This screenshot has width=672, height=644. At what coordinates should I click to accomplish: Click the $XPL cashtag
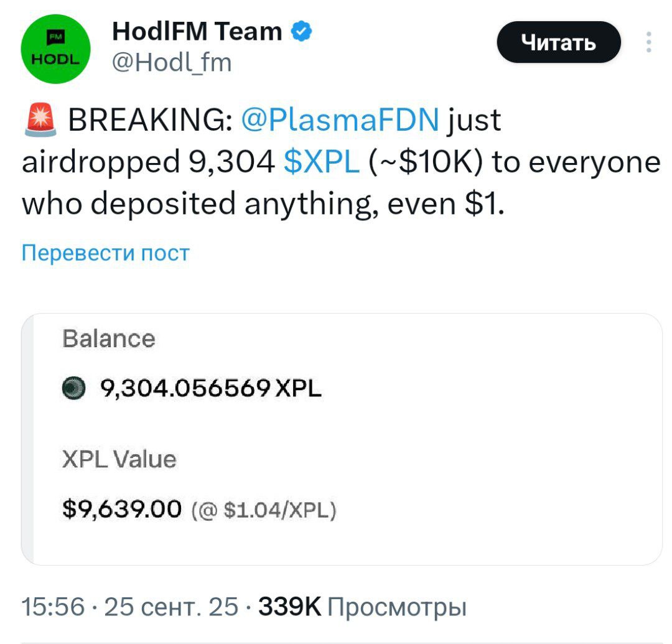coord(321,162)
